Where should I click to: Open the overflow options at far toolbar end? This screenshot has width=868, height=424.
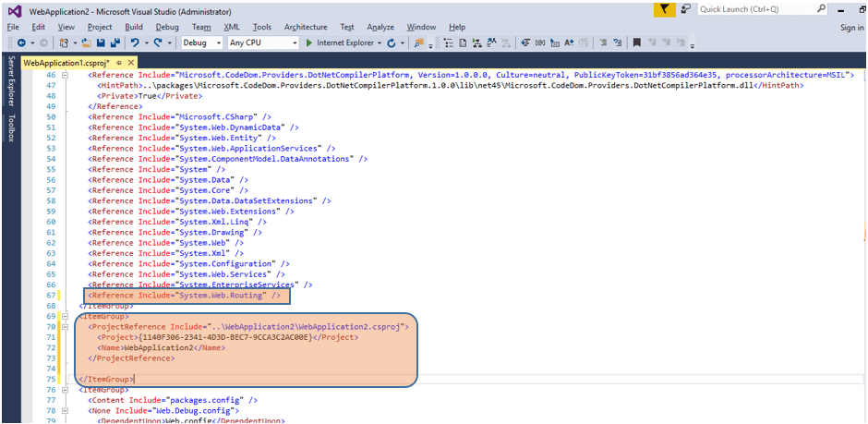(692, 44)
